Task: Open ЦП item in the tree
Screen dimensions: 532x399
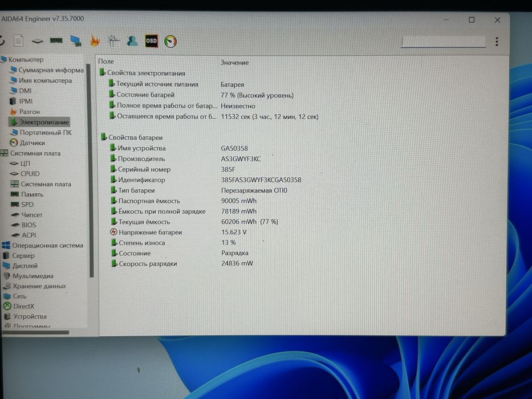Action: point(21,164)
